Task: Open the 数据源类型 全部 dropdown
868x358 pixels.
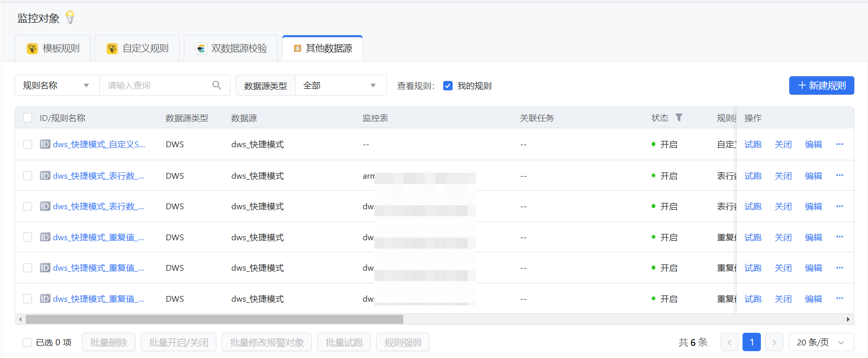Action: click(340, 85)
